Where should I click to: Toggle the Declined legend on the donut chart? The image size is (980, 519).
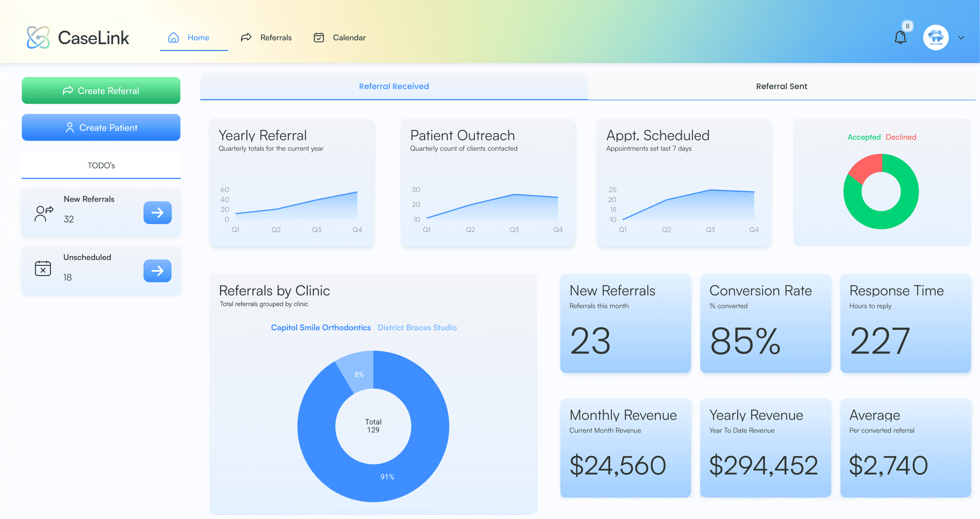click(x=900, y=137)
